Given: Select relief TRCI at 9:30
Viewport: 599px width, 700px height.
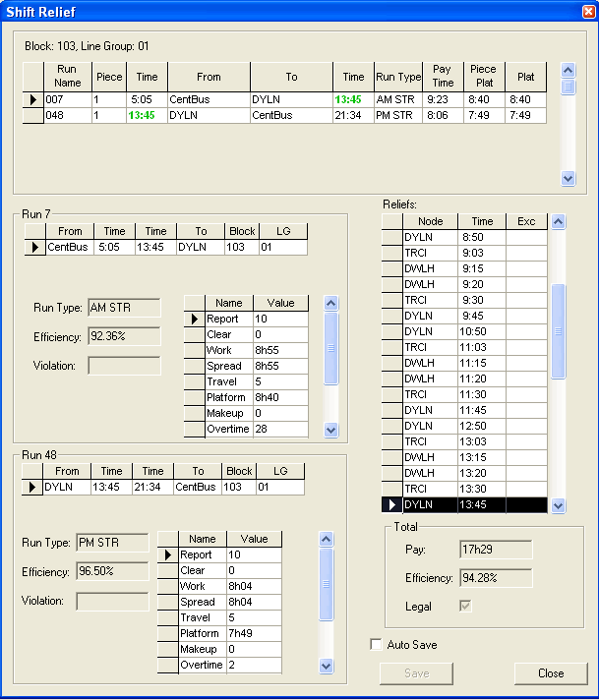Looking at the screenshot, I should 464,300.
